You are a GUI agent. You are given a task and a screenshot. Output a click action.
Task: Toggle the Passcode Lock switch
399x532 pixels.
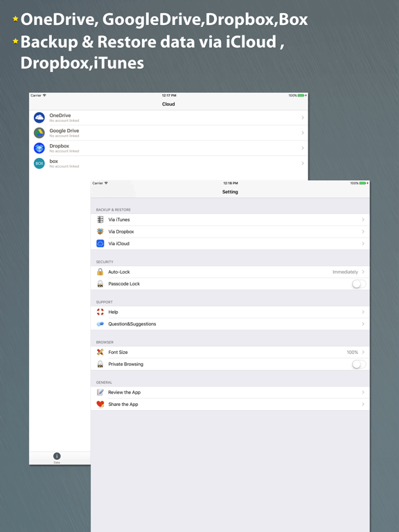[x=359, y=283]
